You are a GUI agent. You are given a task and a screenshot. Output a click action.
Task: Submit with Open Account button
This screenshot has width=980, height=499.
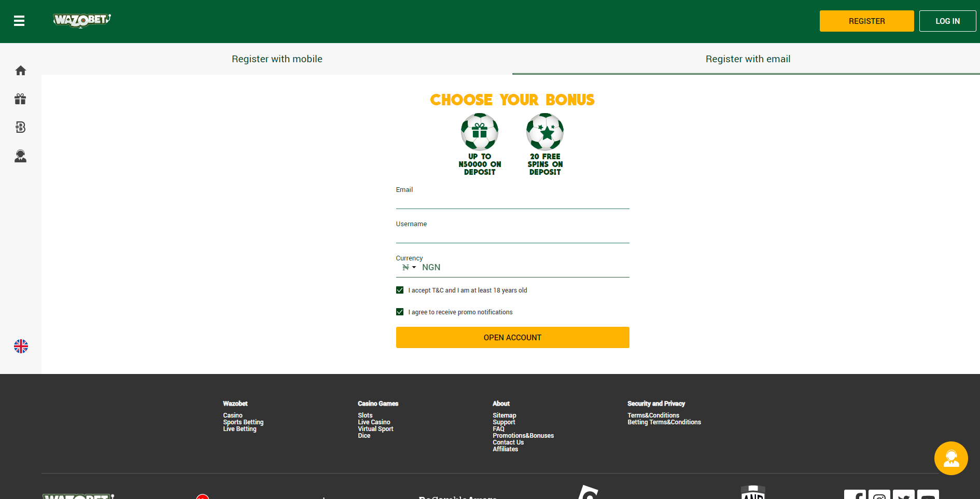coord(513,338)
